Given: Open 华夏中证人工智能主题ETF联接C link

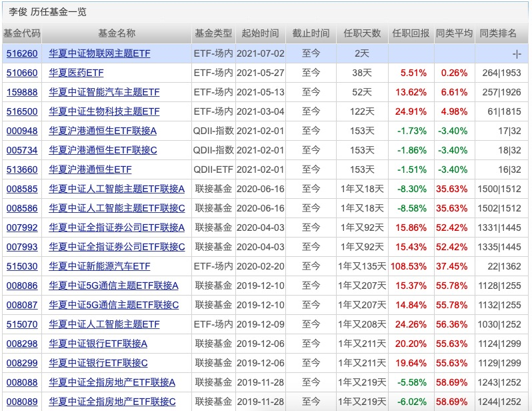Looking at the screenshot, I should click(x=117, y=209).
